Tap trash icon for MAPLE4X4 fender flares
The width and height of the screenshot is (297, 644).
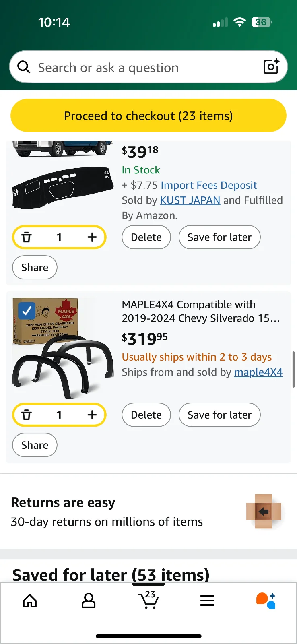click(27, 415)
